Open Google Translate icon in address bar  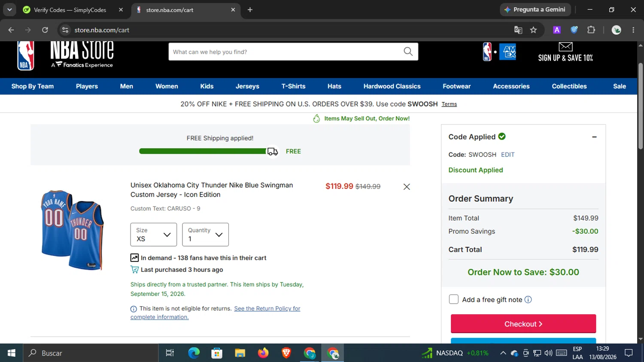click(518, 30)
